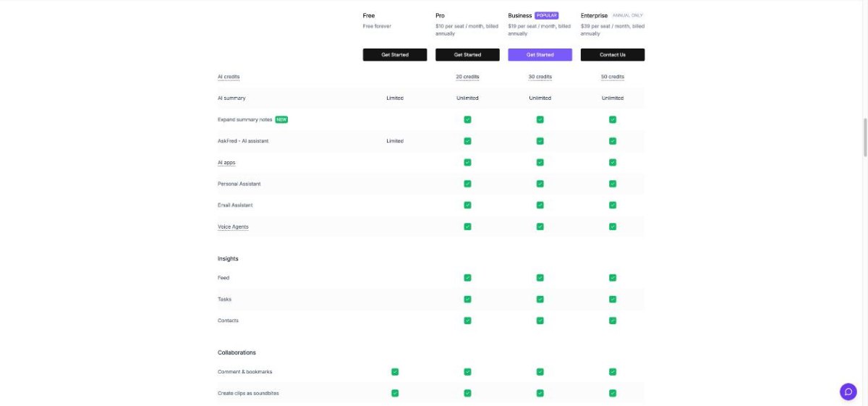868x406 pixels.
Task: Click the Business checkmark for Email Assistant
Action: 540,205
